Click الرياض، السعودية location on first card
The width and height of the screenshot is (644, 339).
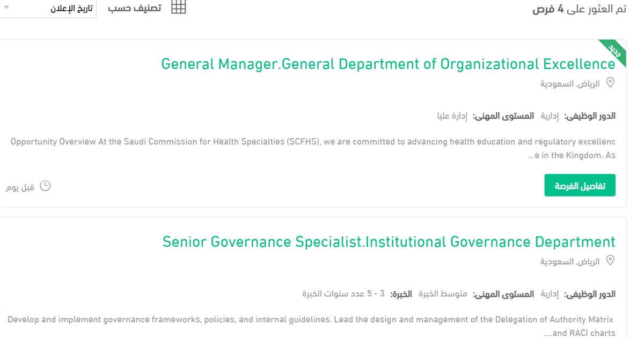570,84
